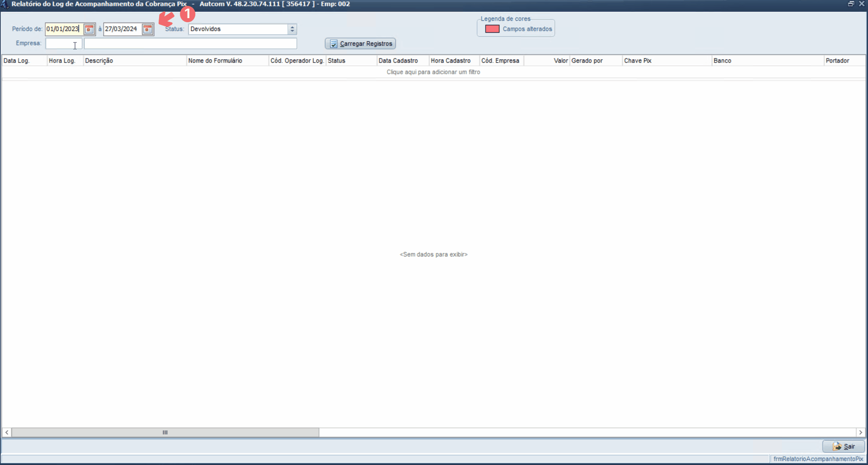868x465 pixels.
Task: Click the Empresa code input field
Action: (x=63, y=44)
